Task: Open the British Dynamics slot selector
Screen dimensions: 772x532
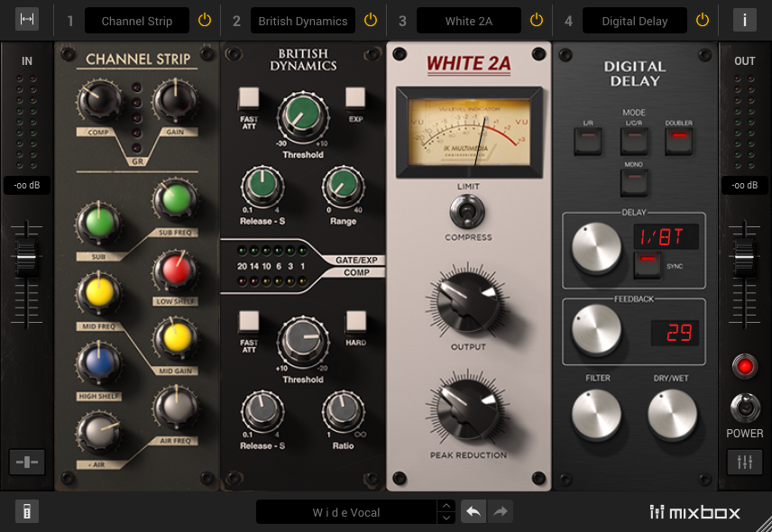Action: [x=303, y=21]
